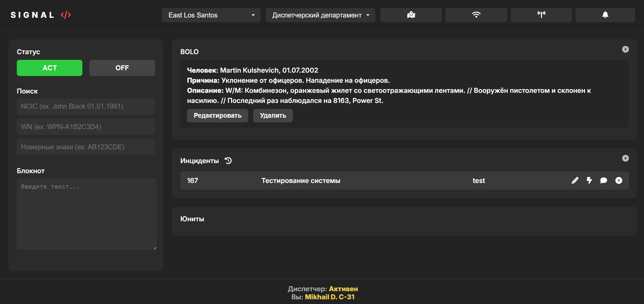Open the map icon in the top toolbar

(x=411, y=15)
